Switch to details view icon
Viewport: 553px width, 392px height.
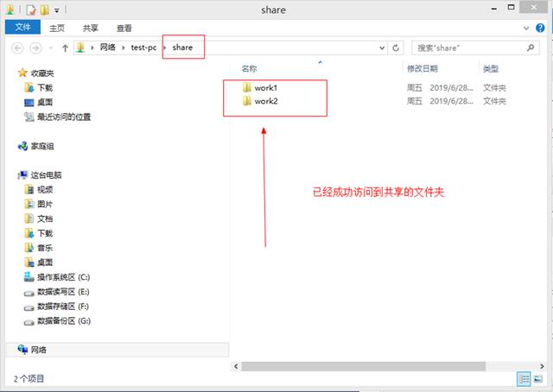[524, 379]
